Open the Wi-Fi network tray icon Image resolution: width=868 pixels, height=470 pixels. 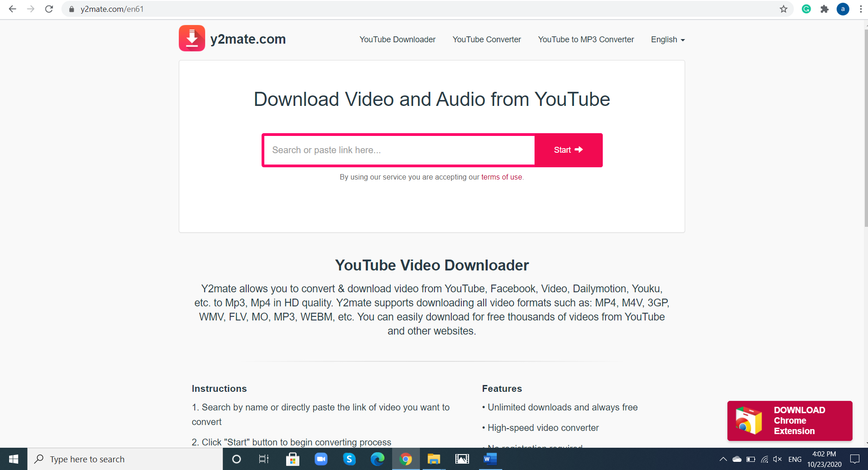pos(765,459)
